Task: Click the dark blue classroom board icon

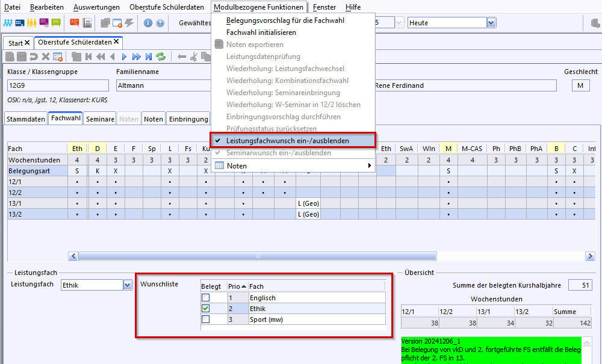Action: click(20, 23)
